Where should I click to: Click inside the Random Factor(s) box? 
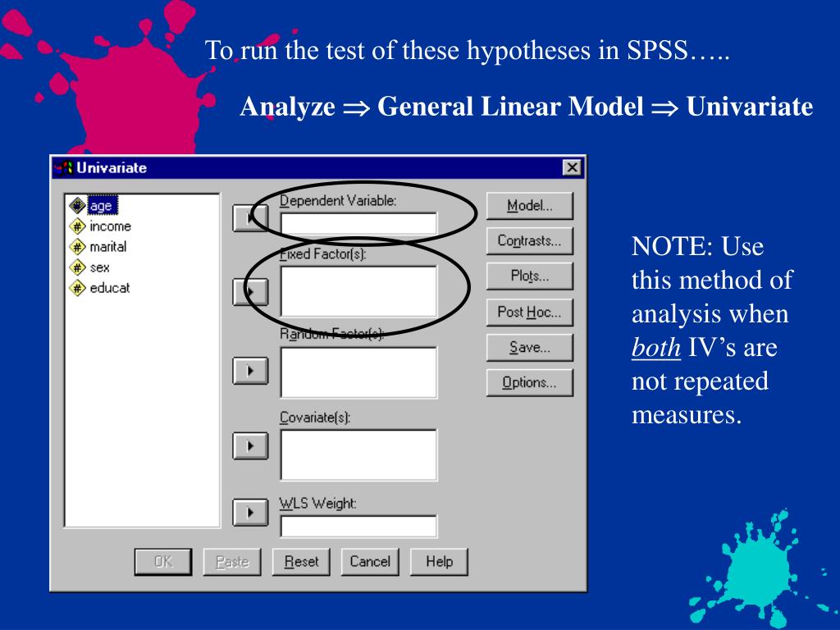tap(358, 372)
